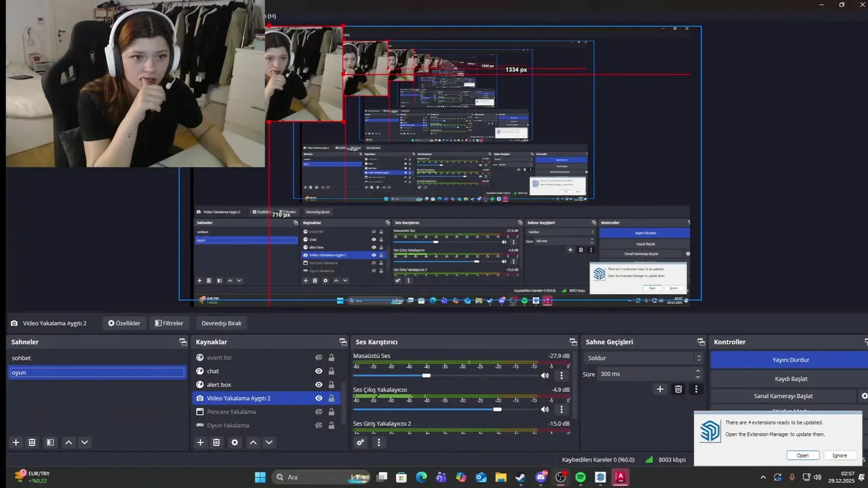Open the Masaüstü Ses options three-dot menu
Image resolution: width=868 pixels, height=488 pixels.
(x=561, y=375)
